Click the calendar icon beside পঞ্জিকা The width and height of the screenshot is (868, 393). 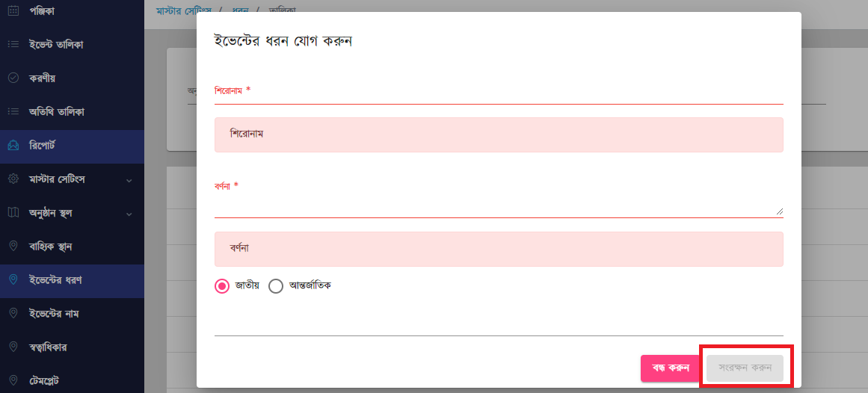(13, 10)
